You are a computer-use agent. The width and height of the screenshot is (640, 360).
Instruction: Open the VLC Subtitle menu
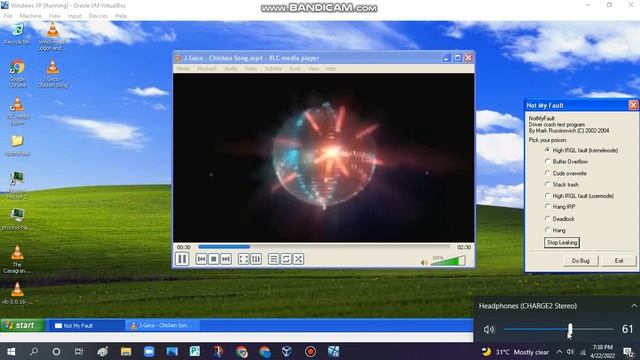click(x=273, y=69)
